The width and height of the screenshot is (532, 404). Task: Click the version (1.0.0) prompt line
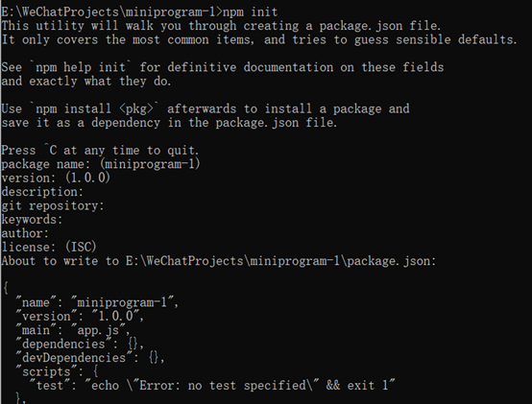coord(56,178)
